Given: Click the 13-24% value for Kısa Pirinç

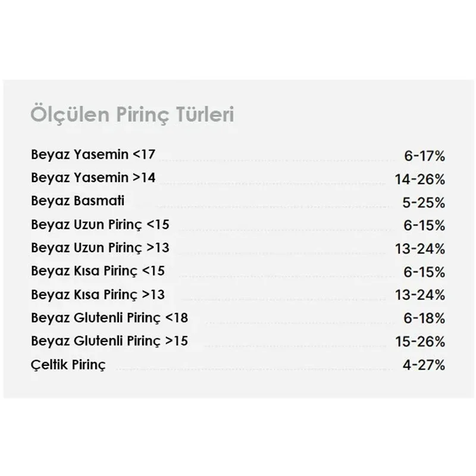Looking at the screenshot, I should [420, 295].
